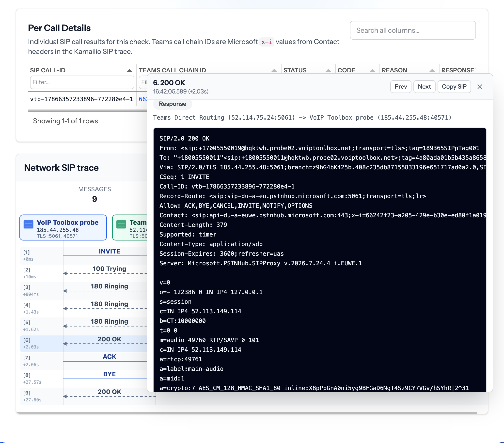
Task: Click the RESPONSE column header
Action: click(x=458, y=70)
